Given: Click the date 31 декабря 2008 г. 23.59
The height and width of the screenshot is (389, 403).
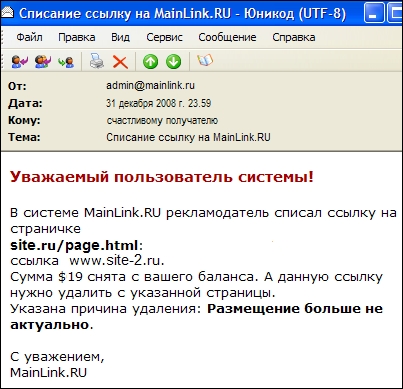Looking at the screenshot, I should point(159,103).
